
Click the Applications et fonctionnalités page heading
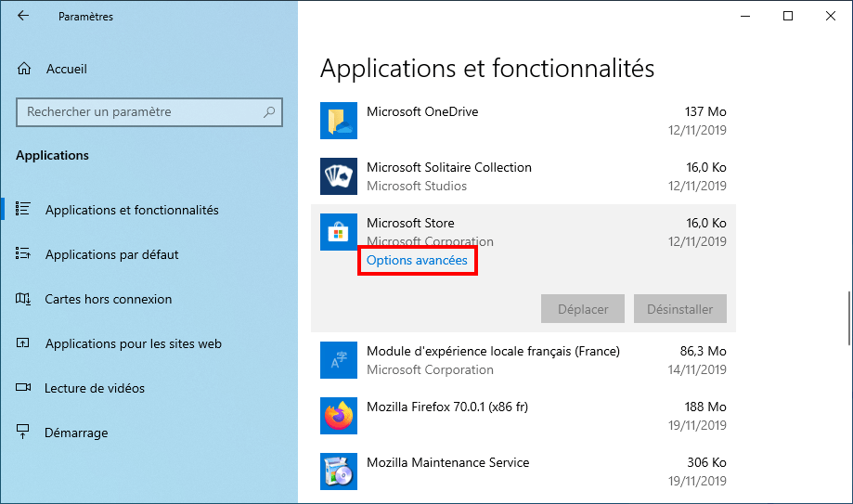click(x=487, y=69)
